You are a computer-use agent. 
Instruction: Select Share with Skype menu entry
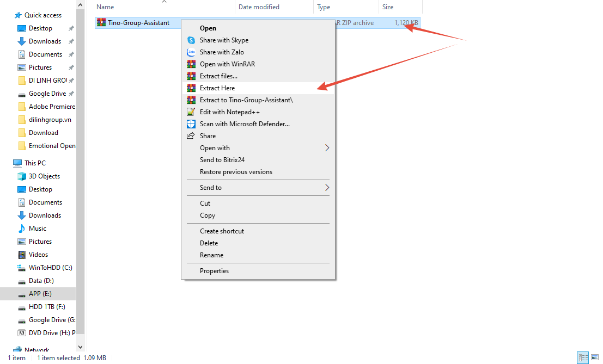point(258,40)
